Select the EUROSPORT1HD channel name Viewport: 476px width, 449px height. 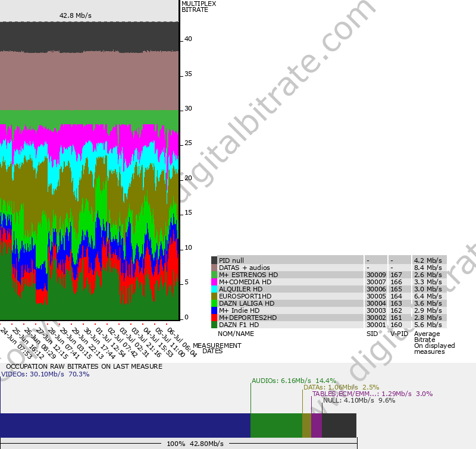point(245,296)
